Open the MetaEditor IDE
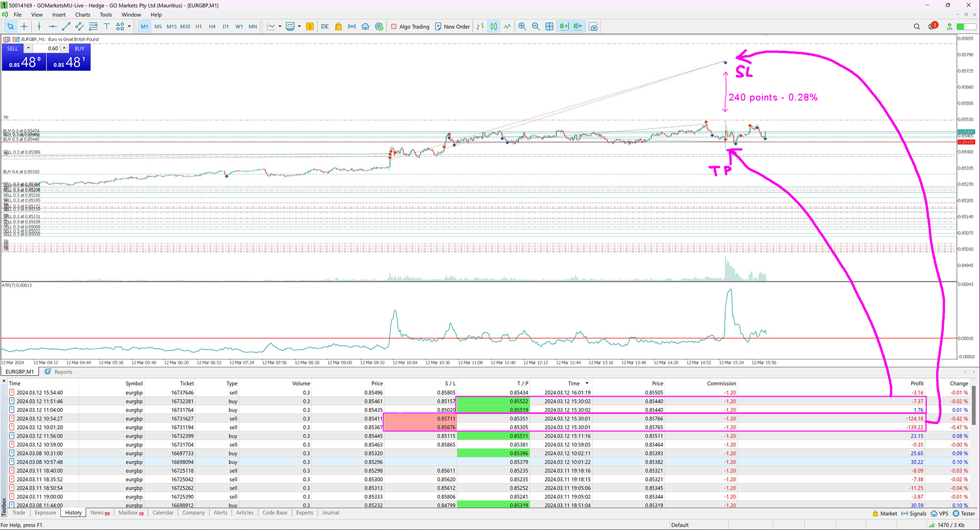The image size is (980, 530). (x=325, y=26)
